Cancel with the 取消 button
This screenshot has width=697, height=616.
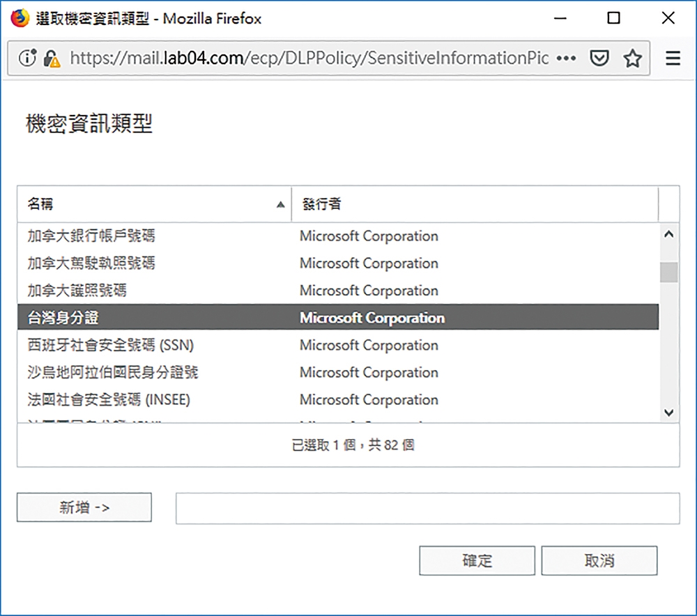(x=599, y=560)
